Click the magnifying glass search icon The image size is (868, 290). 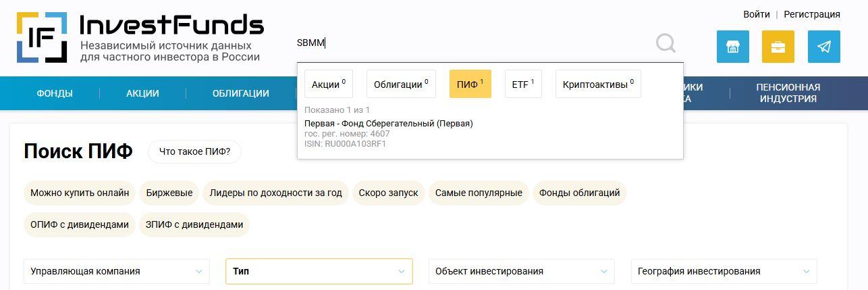click(x=666, y=44)
